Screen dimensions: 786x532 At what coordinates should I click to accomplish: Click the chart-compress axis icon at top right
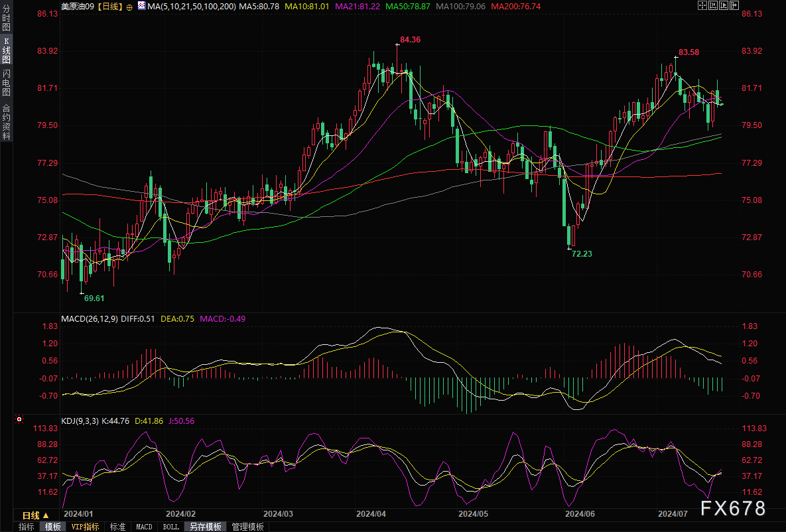tap(713, 5)
